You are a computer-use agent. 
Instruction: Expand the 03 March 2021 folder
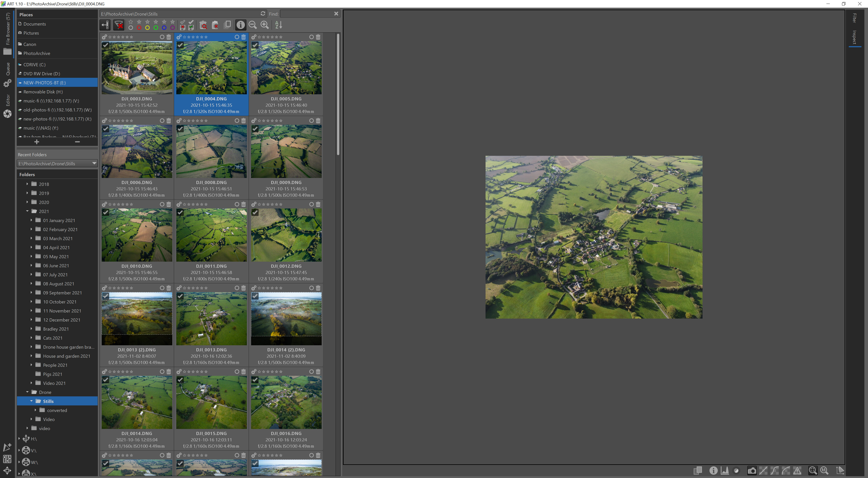tap(31, 238)
